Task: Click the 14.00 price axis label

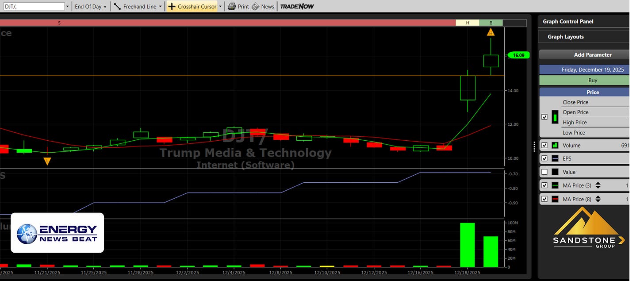Action: pos(513,90)
